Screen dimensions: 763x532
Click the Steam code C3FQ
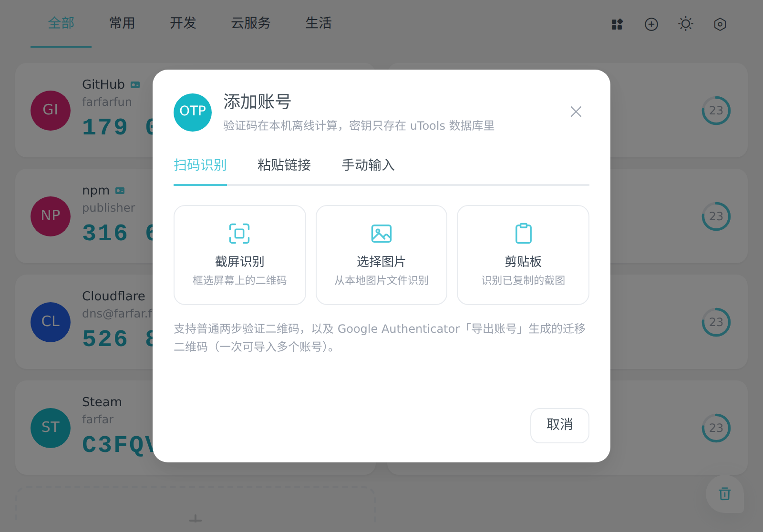click(117, 445)
